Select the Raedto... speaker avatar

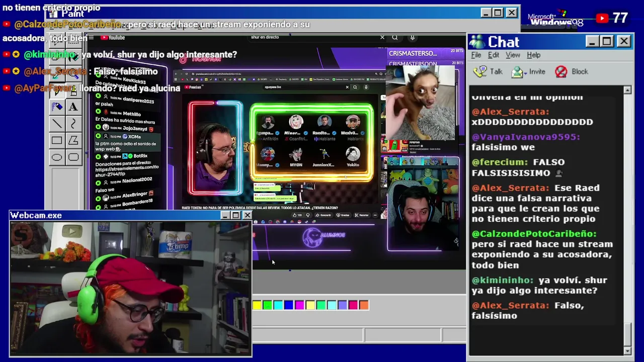tap(324, 122)
